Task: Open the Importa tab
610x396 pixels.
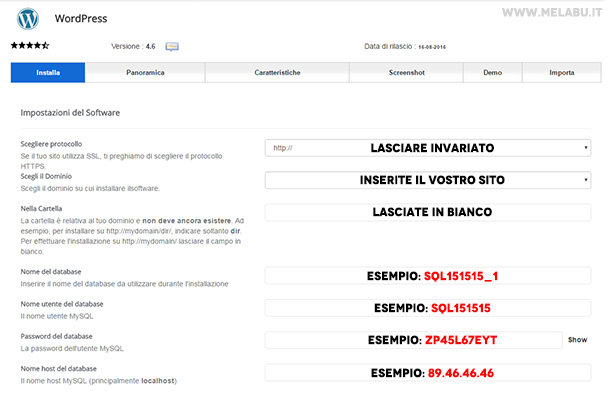Action: (561, 72)
